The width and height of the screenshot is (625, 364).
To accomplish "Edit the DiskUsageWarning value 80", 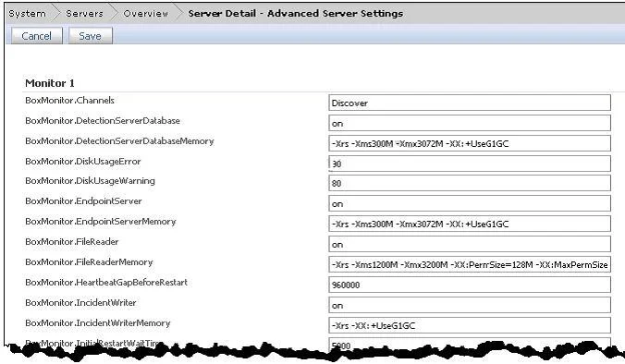I will tap(470, 183).
